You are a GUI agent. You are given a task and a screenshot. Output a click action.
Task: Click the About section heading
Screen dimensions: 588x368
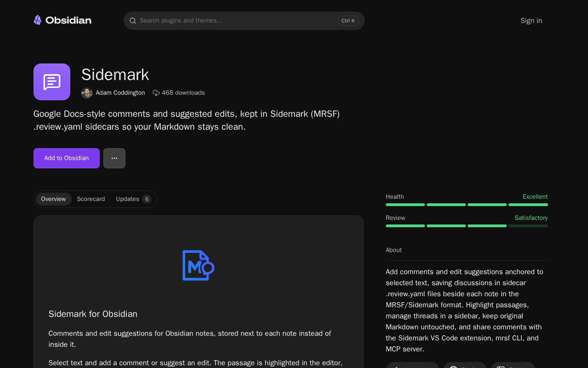click(x=394, y=250)
